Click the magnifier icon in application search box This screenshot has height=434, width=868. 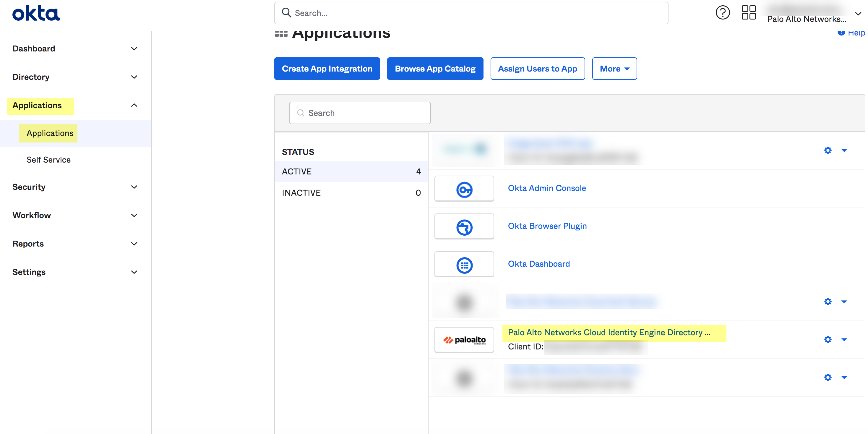[301, 113]
